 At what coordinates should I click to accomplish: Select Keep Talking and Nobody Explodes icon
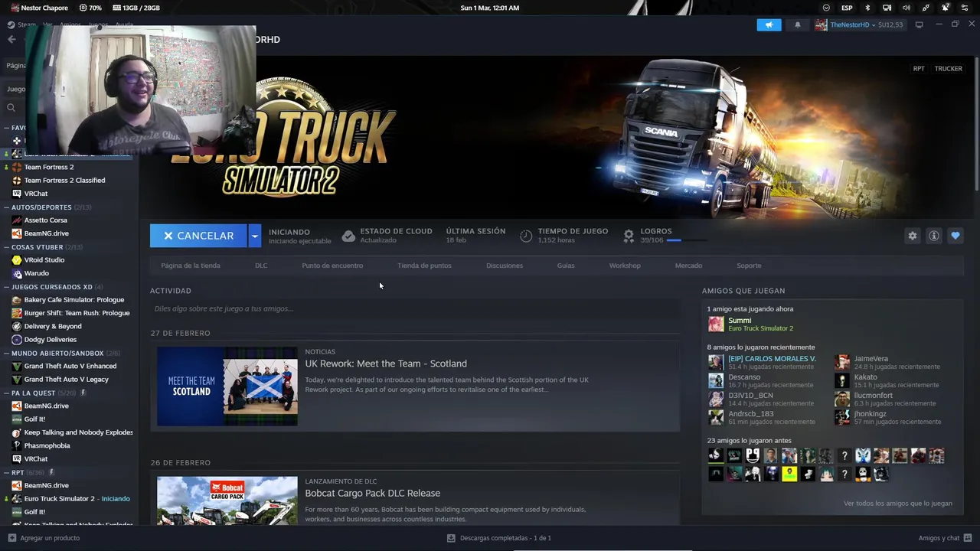(17, 432)
